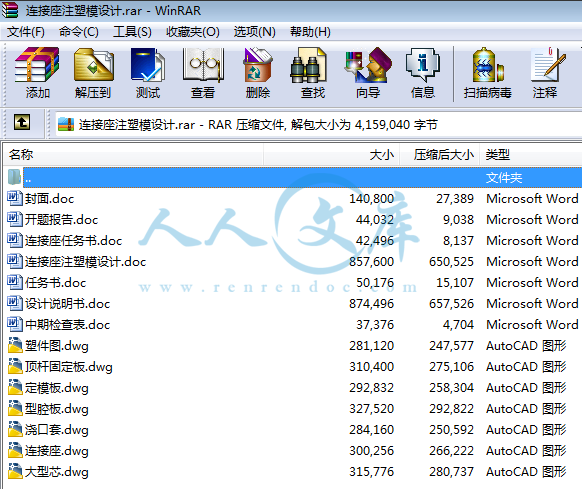Click the Word icon of 任务书.doc

(14, 282)
